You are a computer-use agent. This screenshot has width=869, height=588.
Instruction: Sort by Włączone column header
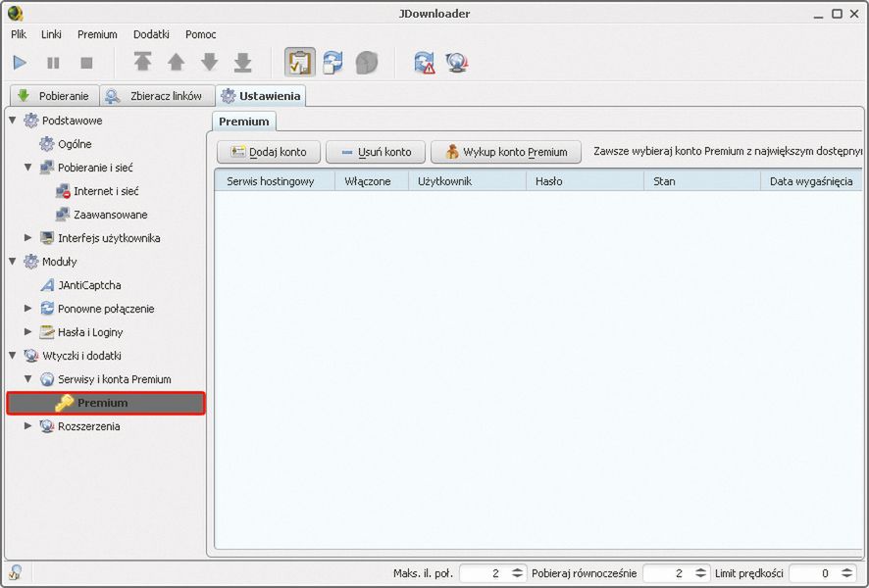point(372,181)
